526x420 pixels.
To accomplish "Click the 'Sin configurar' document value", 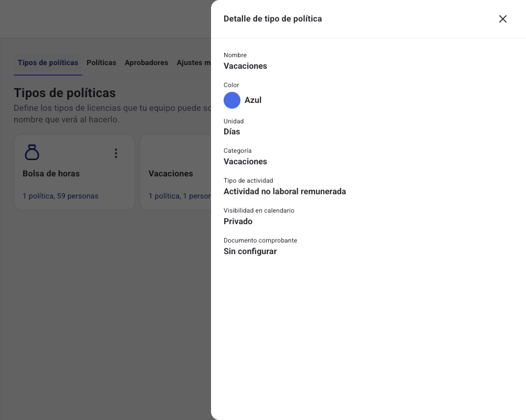I will 250,251.
